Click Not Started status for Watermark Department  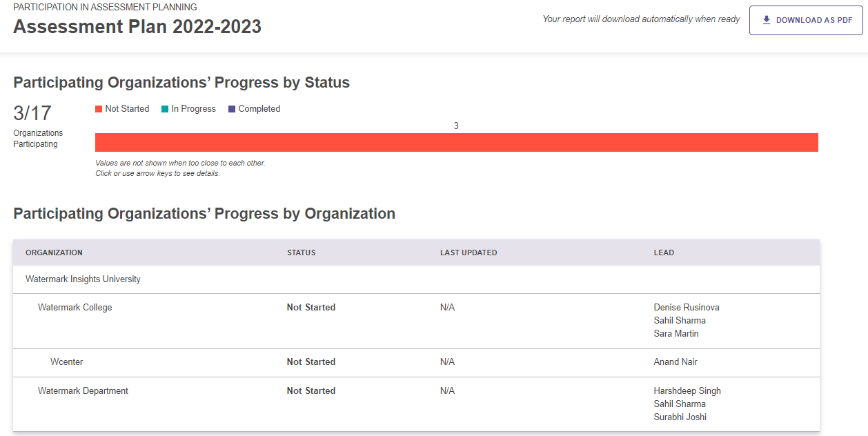[311, 391]
